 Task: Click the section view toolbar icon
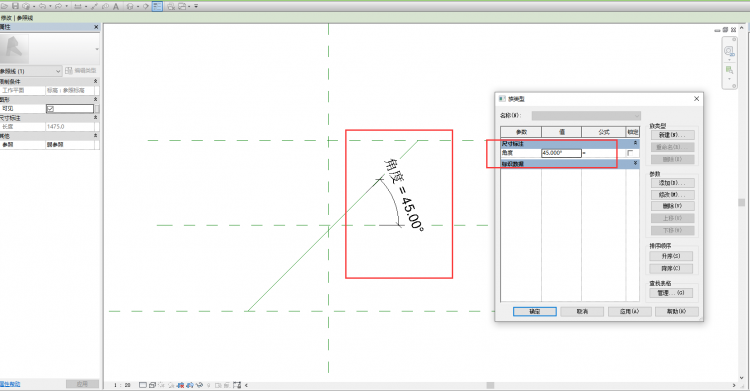coord(146,6)
